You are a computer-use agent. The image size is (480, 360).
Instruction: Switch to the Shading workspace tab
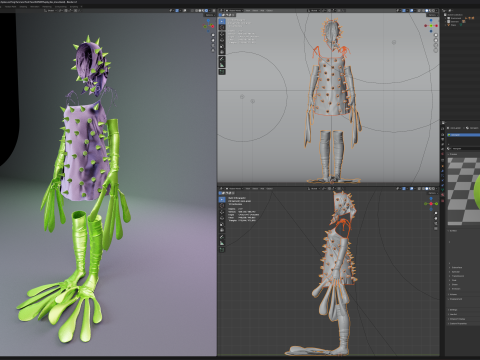[x=23, y=6]
